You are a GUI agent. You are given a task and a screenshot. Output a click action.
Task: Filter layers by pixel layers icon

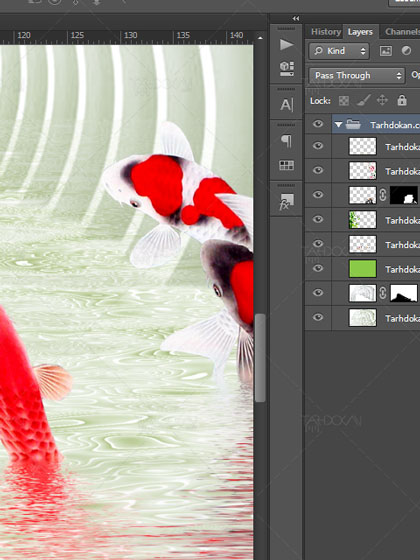[x=386, y=51]
